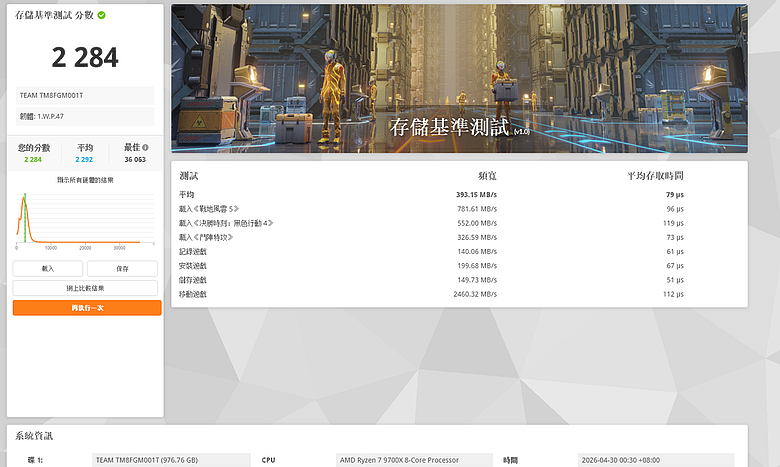Click the 73 µs access time
Screen dimensions: 780x467
[675, 237]
